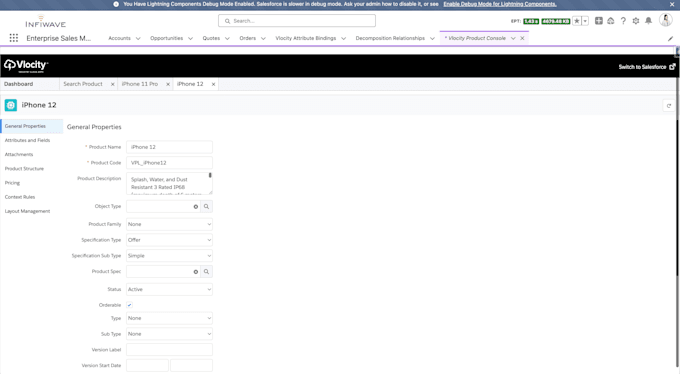Toggle the Orderable checkbox
The image size is (680, 374).
[x=129, y=305]
